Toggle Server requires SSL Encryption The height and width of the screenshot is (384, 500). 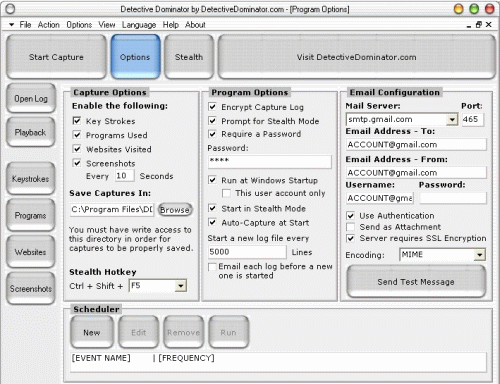pyautogui.click(x=350, y=238)
